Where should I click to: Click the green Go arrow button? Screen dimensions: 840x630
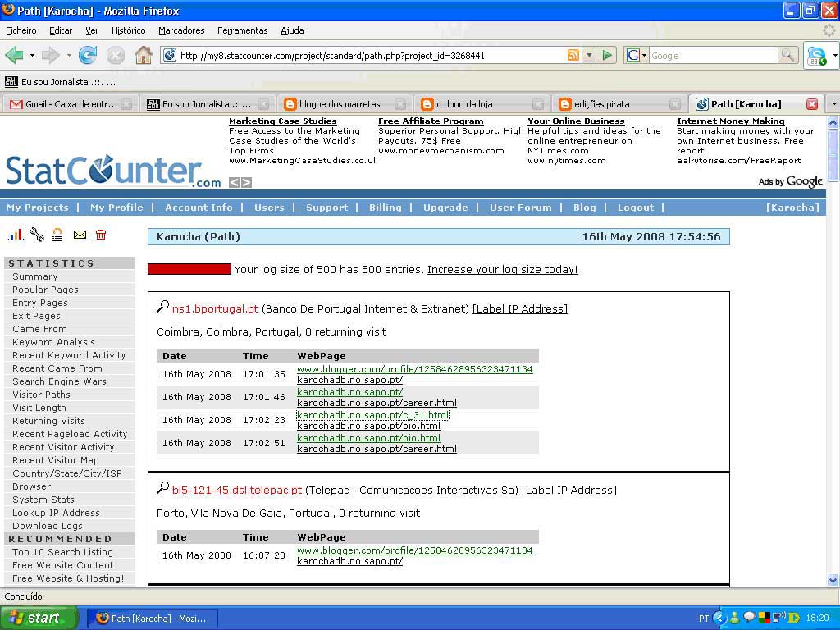[x=607, y=55]
